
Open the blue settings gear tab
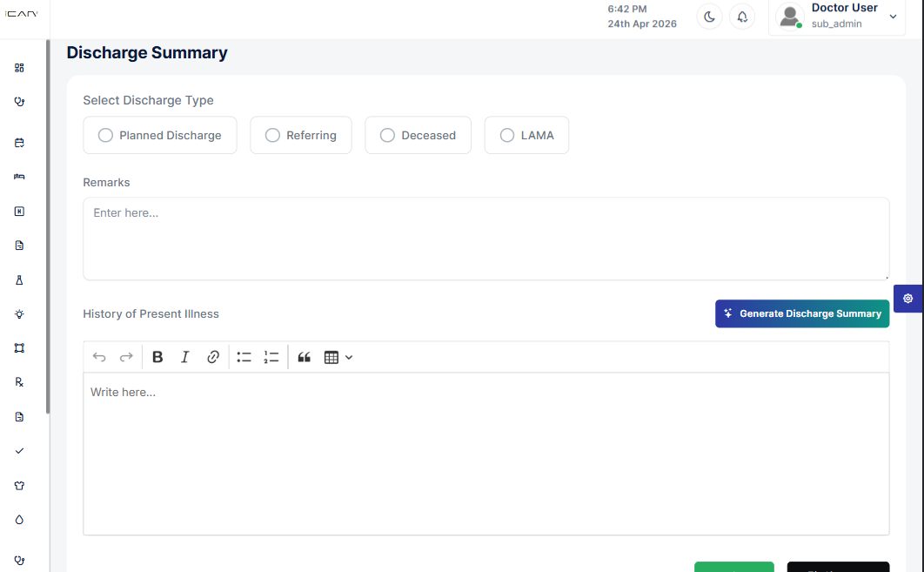[x=907, y=299]
